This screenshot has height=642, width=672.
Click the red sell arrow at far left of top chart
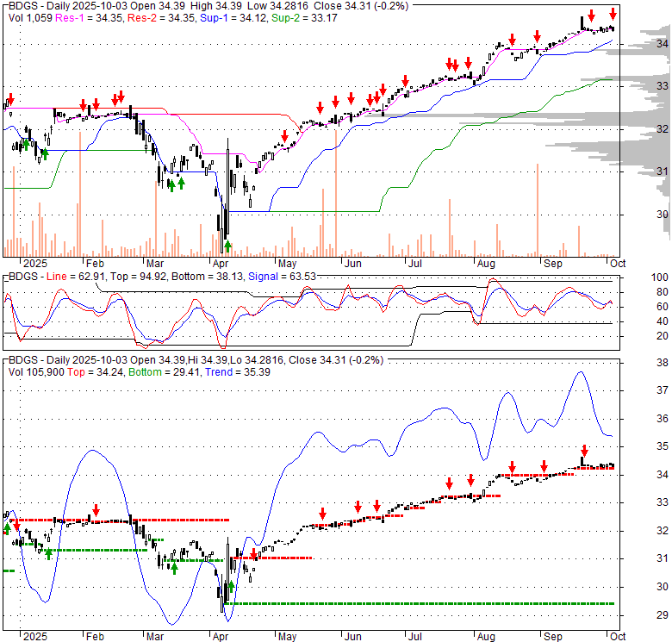click(10, 98)
